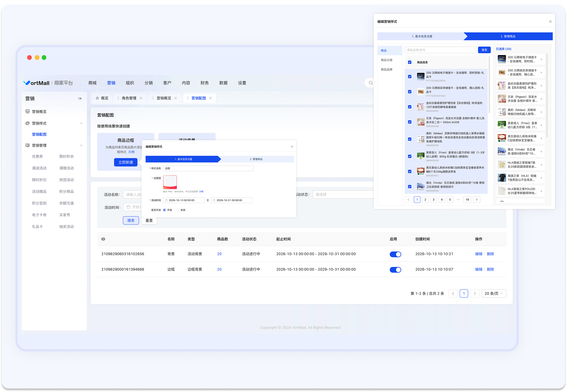Switch to 商品品牌 side tab
This screenshot has height=392, width=570.
387,70
